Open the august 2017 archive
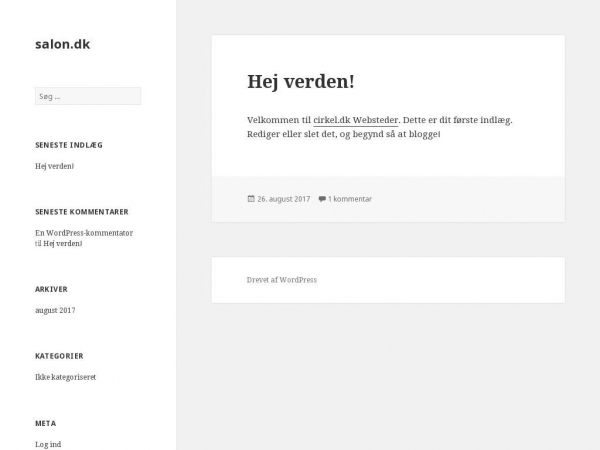The width and height of the screenshot is (600, 450). point(55,310)
